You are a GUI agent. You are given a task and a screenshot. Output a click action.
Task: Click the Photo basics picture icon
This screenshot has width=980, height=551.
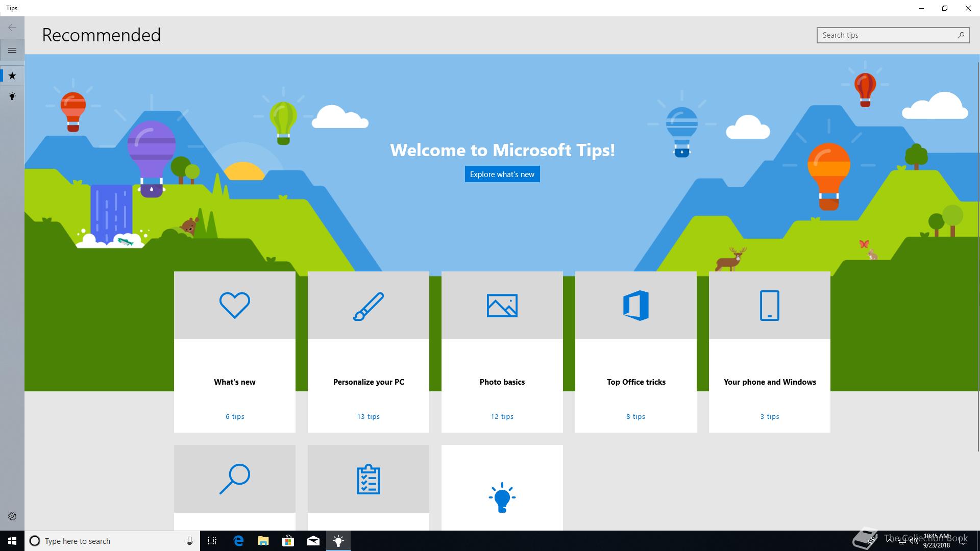(x=502, y=306)
